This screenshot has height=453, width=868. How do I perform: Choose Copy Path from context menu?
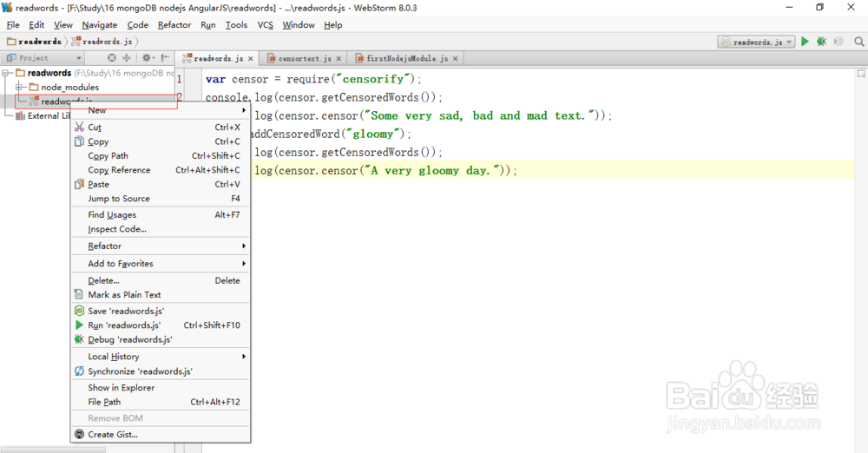click(x=161, y=155)
